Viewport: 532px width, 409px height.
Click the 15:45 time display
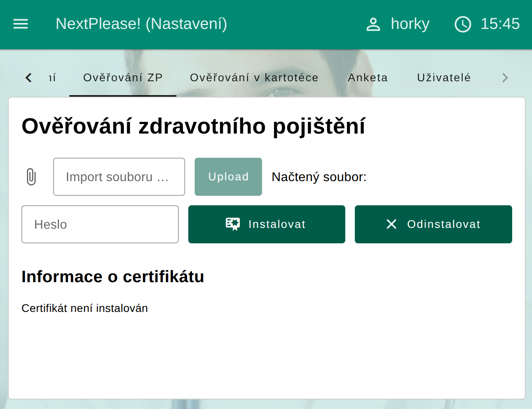(500, 24)
